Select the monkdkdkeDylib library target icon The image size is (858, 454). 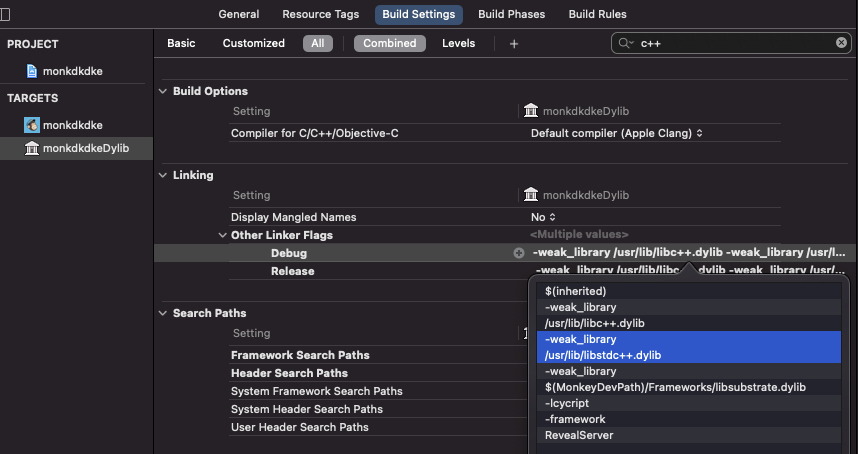32,149
